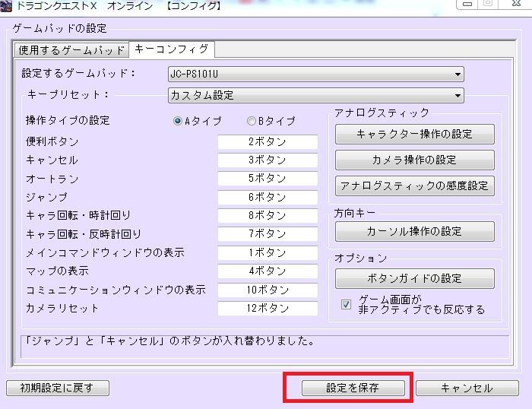Save settings with 設定を保存 button
Screen dimensions: 532x409
353,388
